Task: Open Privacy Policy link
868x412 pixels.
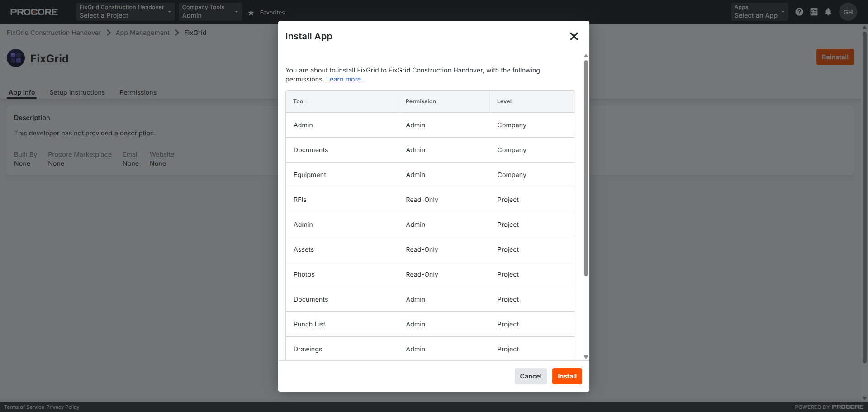Action: [62, 407]
